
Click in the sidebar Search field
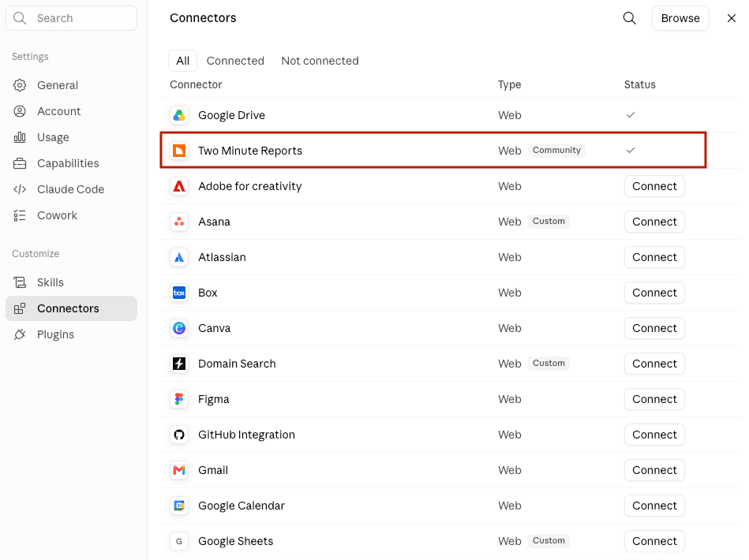[72, 18]
